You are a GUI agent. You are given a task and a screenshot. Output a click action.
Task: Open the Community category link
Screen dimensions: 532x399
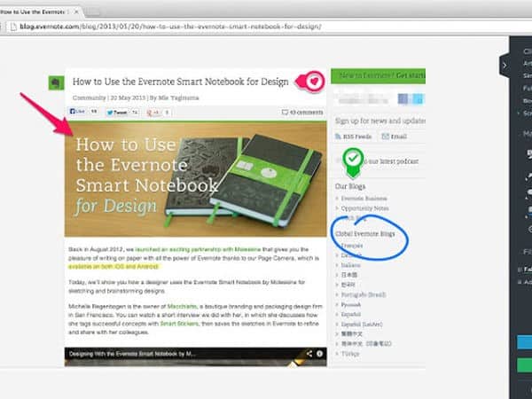click(x=89, y=98)
